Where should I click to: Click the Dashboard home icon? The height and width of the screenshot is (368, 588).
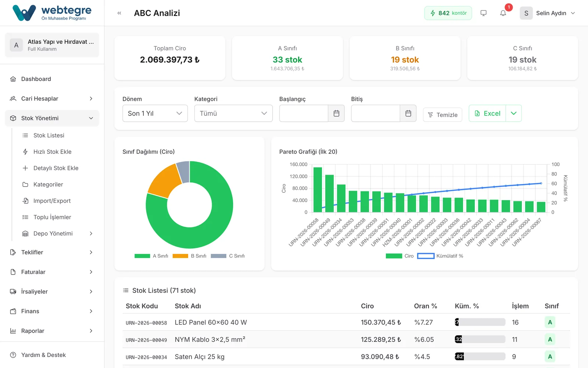[x=13, y=79]
